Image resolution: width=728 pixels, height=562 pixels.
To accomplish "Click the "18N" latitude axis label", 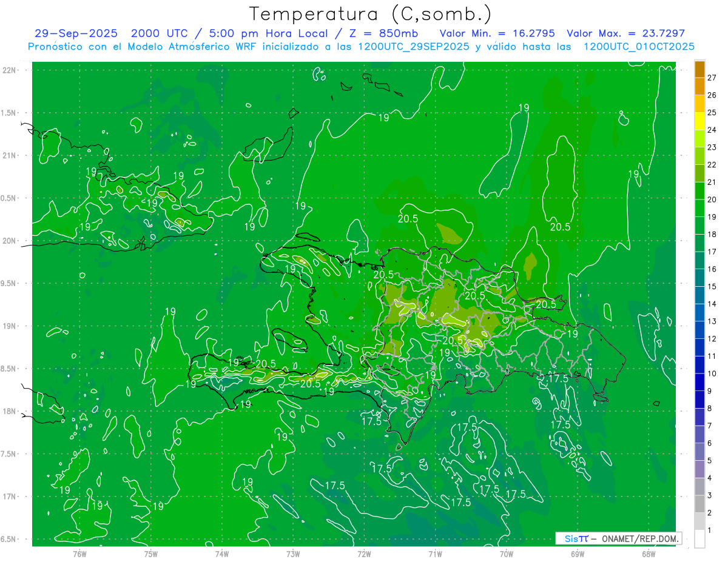I will coord(10,411).
